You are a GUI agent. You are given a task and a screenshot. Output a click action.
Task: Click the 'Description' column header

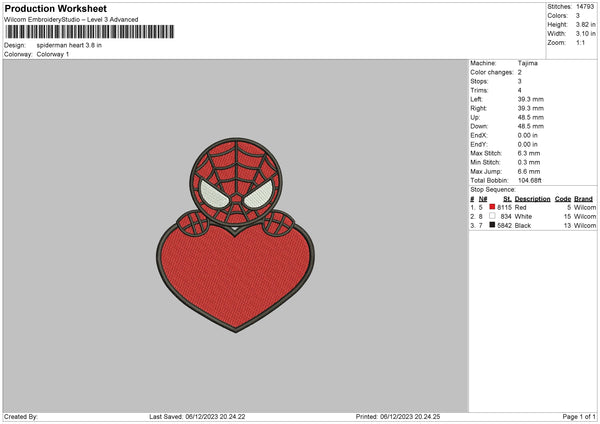(532, 199)
